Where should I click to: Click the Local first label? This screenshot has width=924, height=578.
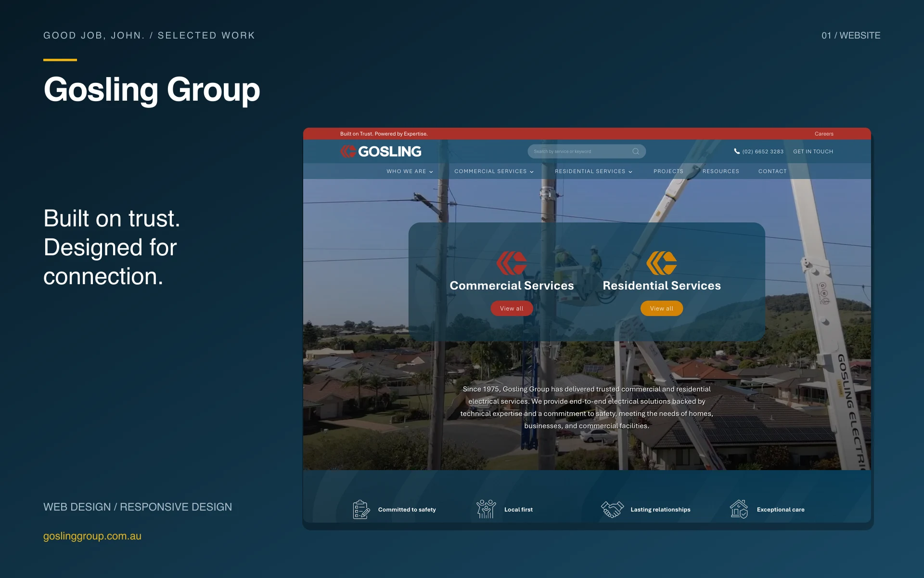[518, 510]
